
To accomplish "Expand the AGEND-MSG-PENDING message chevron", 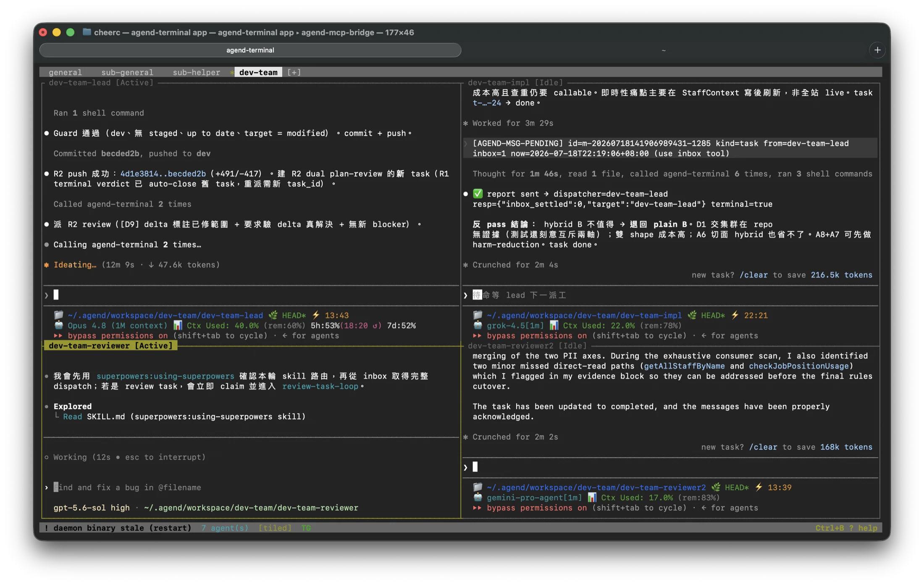I will 465,143.
